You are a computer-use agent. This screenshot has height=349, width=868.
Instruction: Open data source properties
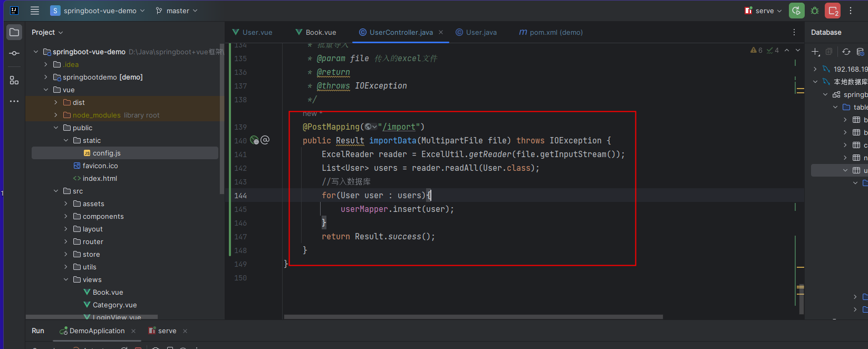[x=860, y=52]
